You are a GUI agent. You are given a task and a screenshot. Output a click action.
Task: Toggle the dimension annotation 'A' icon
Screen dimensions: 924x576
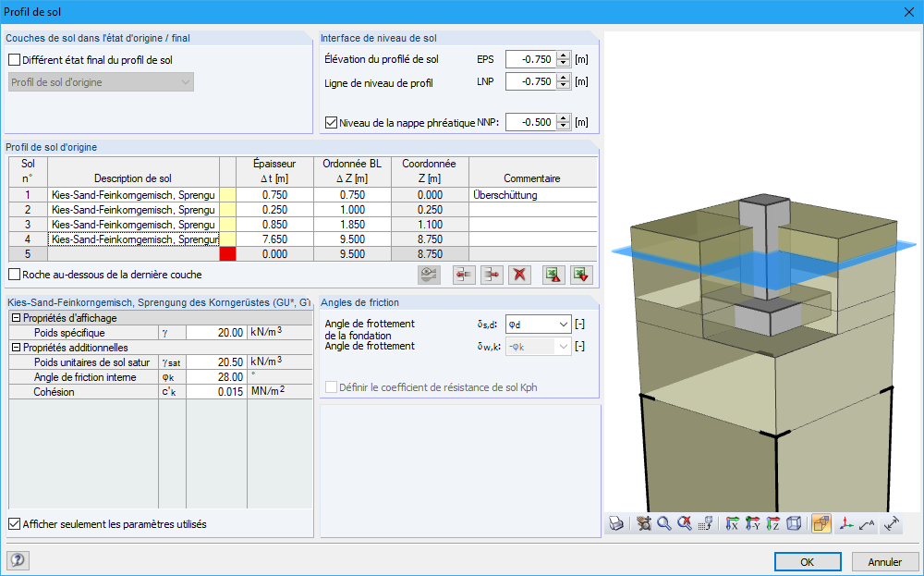click(x=867, y=523)
